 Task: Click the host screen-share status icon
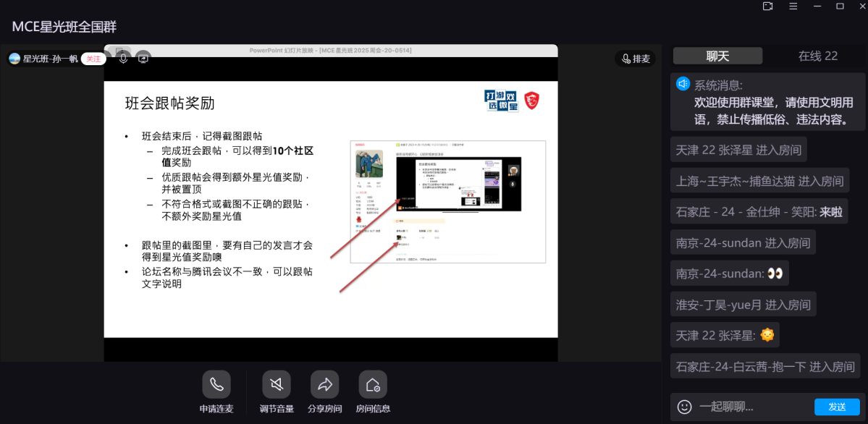(143, 58)
